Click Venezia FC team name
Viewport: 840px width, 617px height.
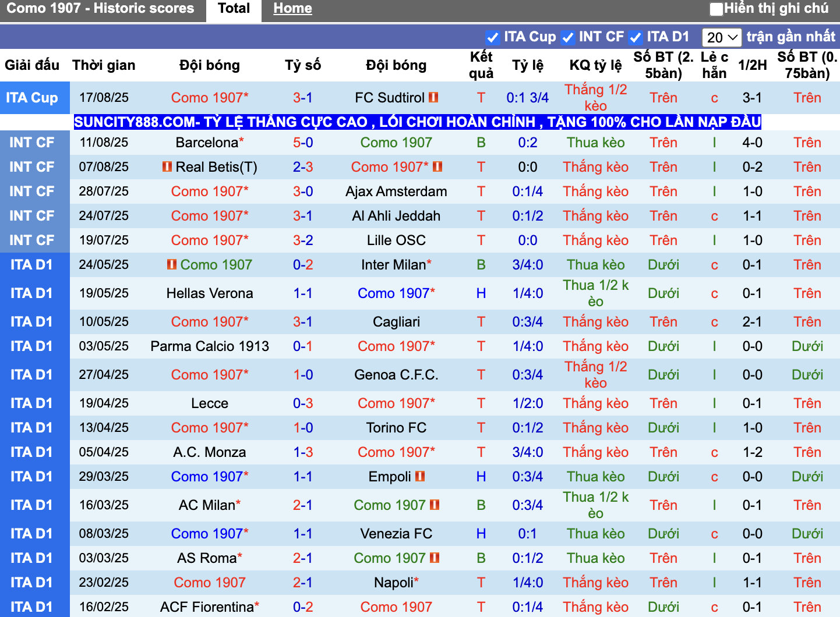396,534
